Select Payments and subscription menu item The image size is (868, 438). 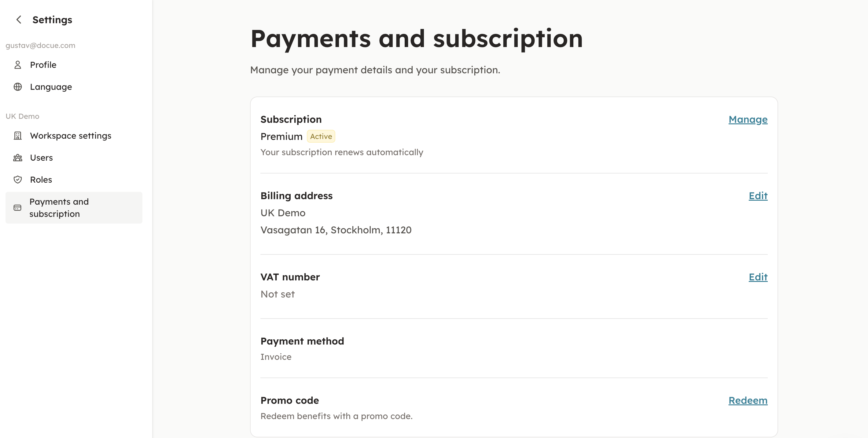[x=59, y=208]
